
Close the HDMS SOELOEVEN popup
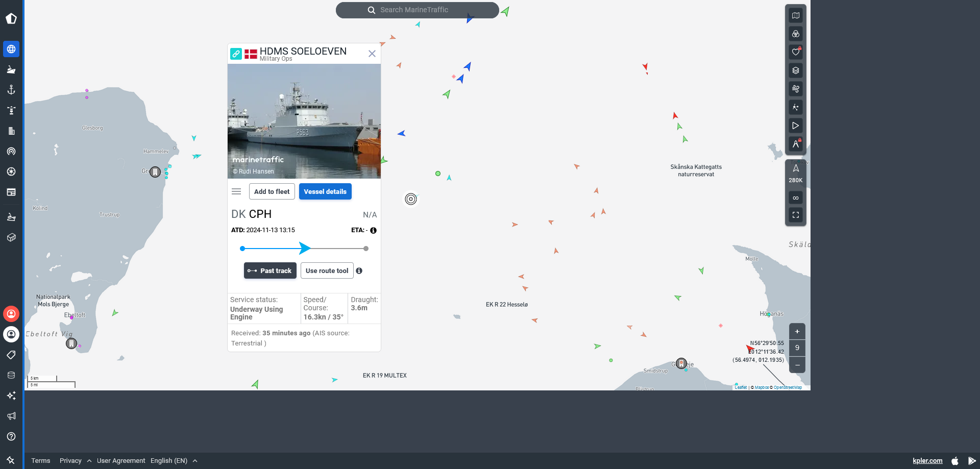[372, 54]
